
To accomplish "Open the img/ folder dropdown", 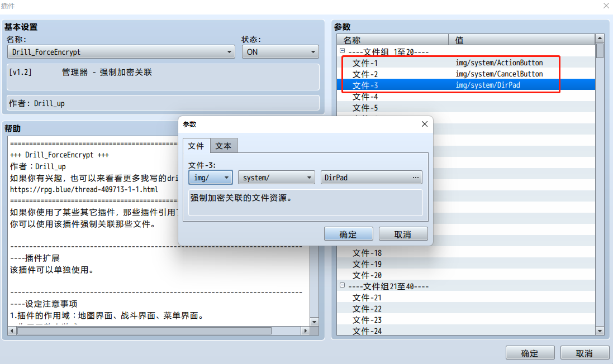I will (x=211, y=178).
